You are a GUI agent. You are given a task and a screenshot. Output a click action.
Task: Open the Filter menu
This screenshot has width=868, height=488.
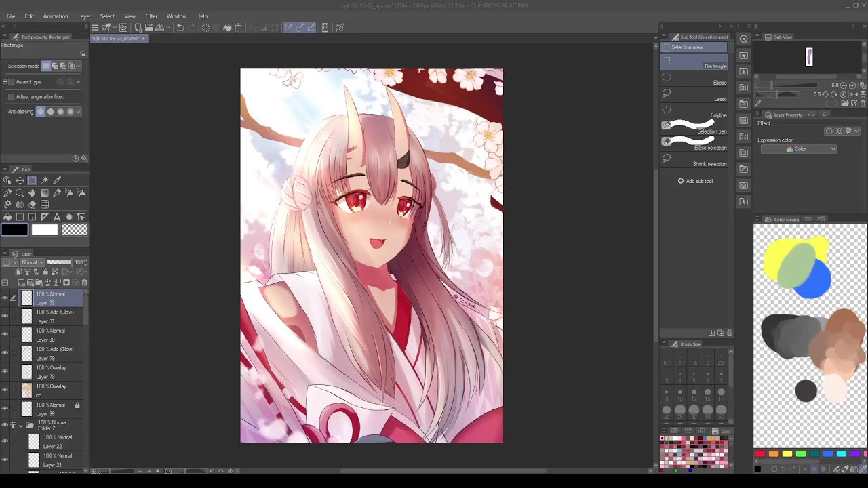[x=151, y=16]
